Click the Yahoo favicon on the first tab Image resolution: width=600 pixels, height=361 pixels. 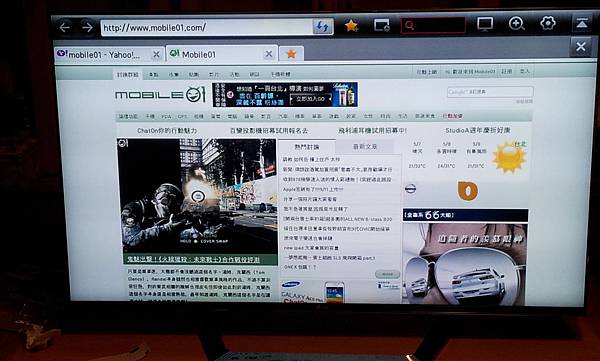pyautogui.click(x=62, y=54)
